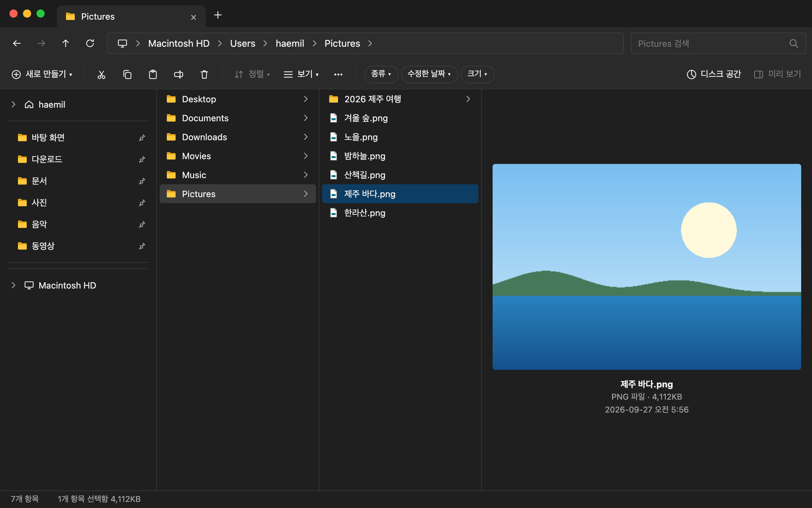
Task: Click the Rename icon in toolbar
Action: click(x=179, y=74)
